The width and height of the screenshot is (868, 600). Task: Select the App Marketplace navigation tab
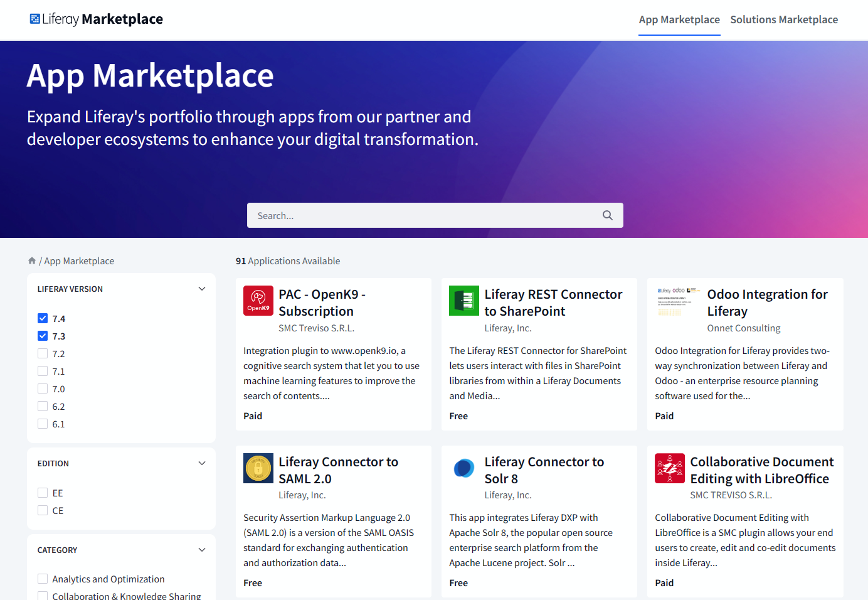[679, 19]
